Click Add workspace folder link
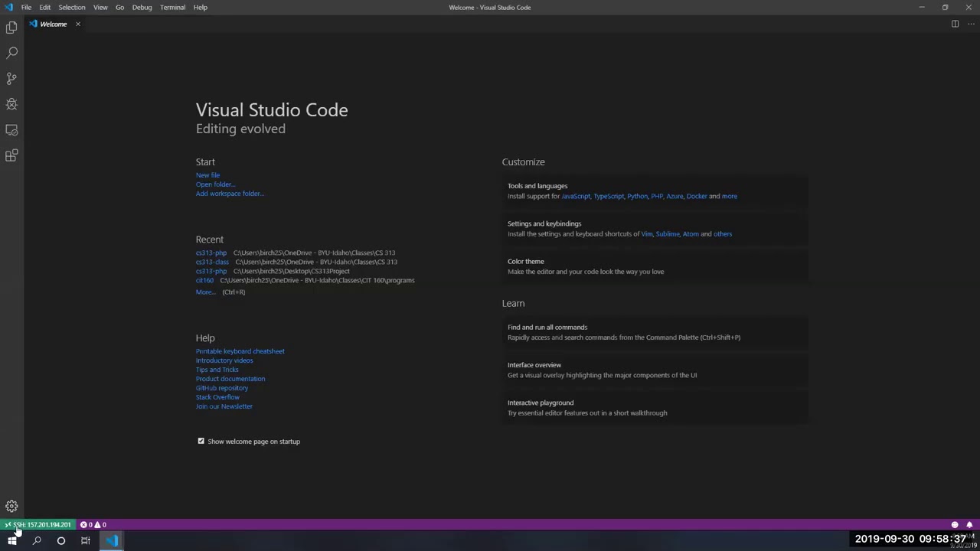Viewport: 980px width, 551px height. tap(230, 194)
